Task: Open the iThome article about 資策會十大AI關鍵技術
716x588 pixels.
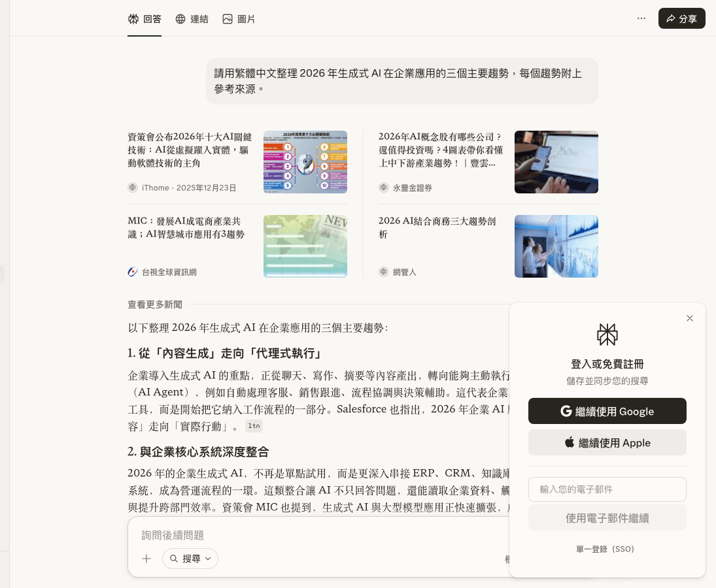Action: tap(190, 150)
